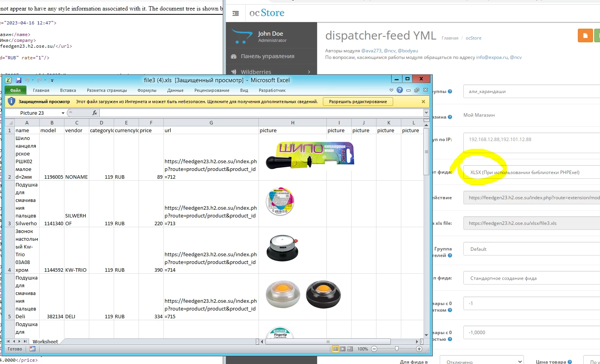Minimize workbook window inside Excel
Image resolution: width=600 pixels, height=364 pixels.
pyautogui.click(x=408, y=90)
